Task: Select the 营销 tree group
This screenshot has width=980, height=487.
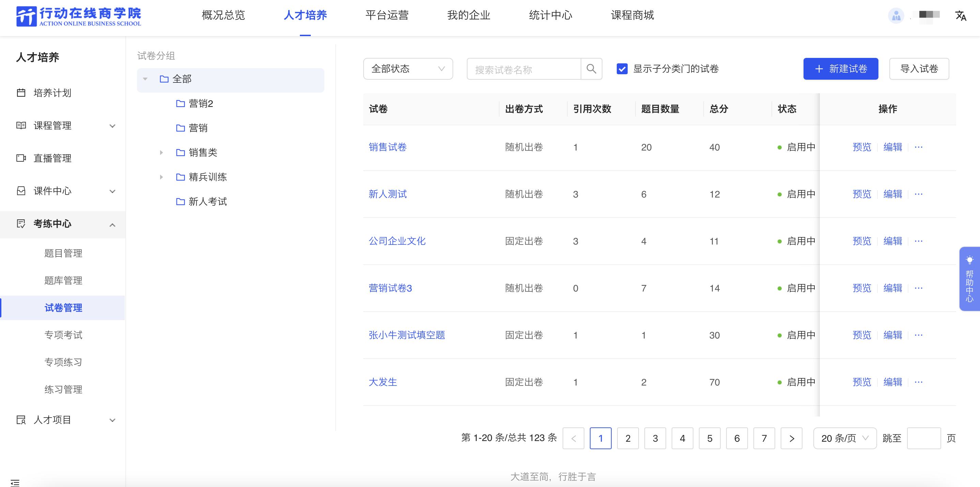Action: tap(198, 128)
